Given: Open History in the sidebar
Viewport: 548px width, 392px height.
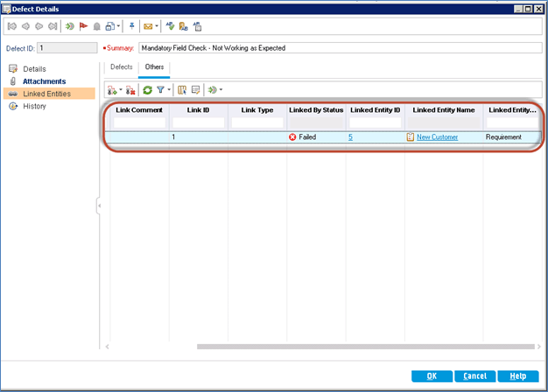Looking at the screenshot, I should click(35, 106).
